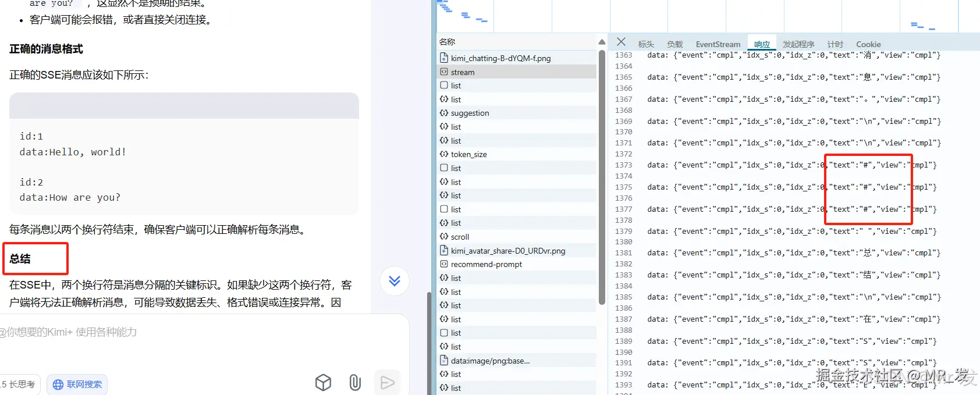Image resolution: width=980 pixels, height=395 pixels.
Task: Toggle 联网搜索 web search button
Action: (x=77, y=385)
